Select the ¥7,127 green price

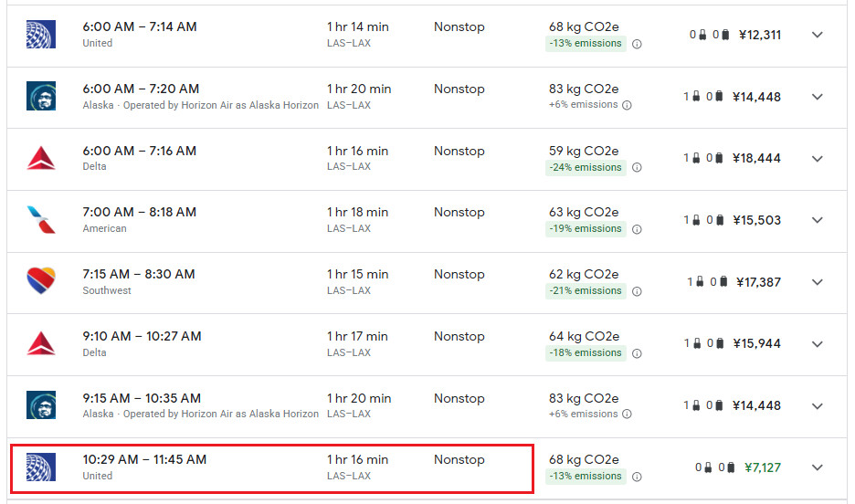tap(762, 467)
